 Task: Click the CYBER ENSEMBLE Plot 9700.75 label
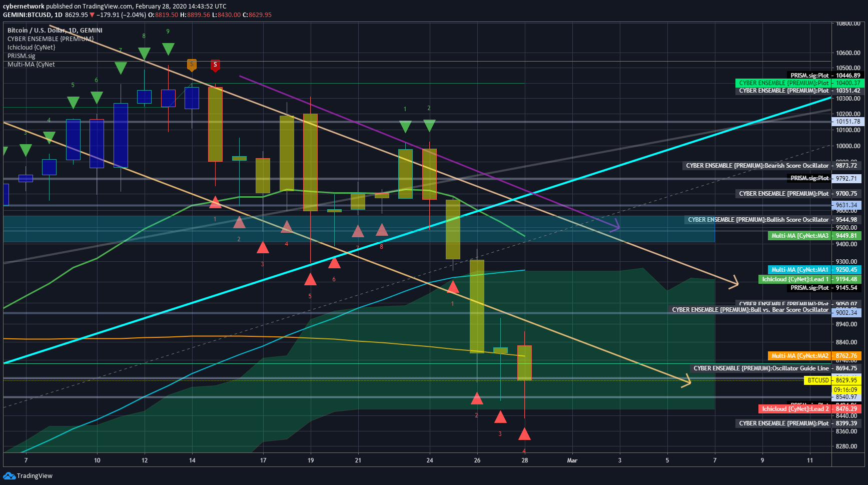point(798,194)
